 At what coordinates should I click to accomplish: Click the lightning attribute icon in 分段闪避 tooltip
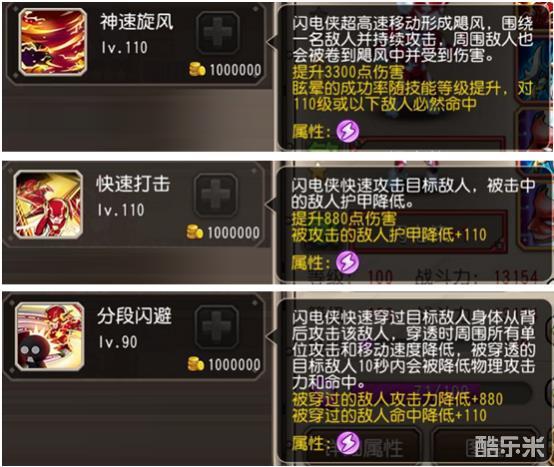[348, 443]
